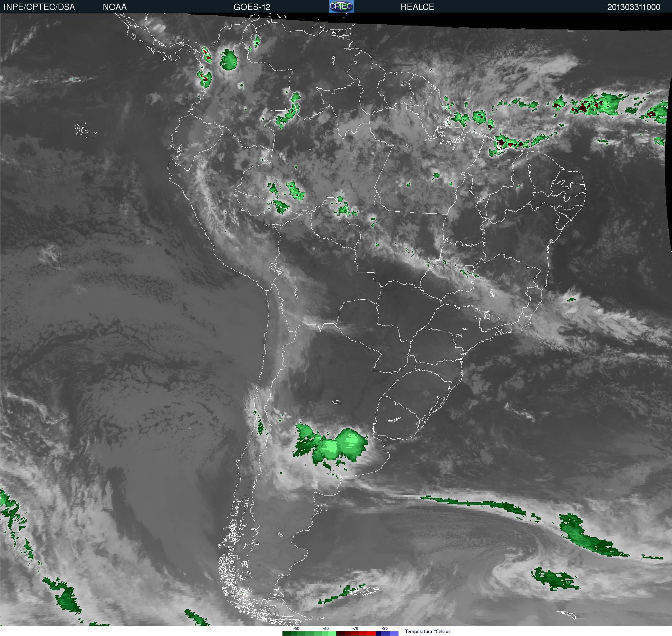This screenshot has height=636, width=672.
Task: Click the light blue swatch on the scale
Action: [394, 633]
